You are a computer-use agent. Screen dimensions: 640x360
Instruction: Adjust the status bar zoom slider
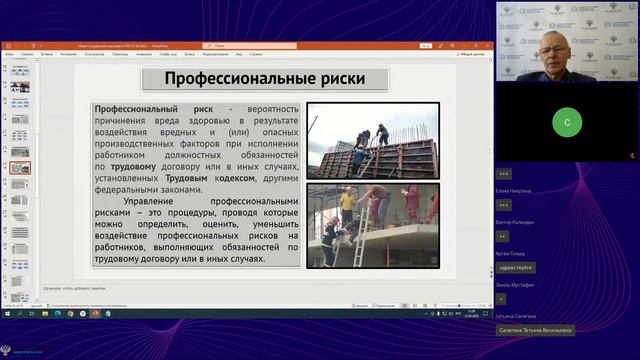pos(459,306)
